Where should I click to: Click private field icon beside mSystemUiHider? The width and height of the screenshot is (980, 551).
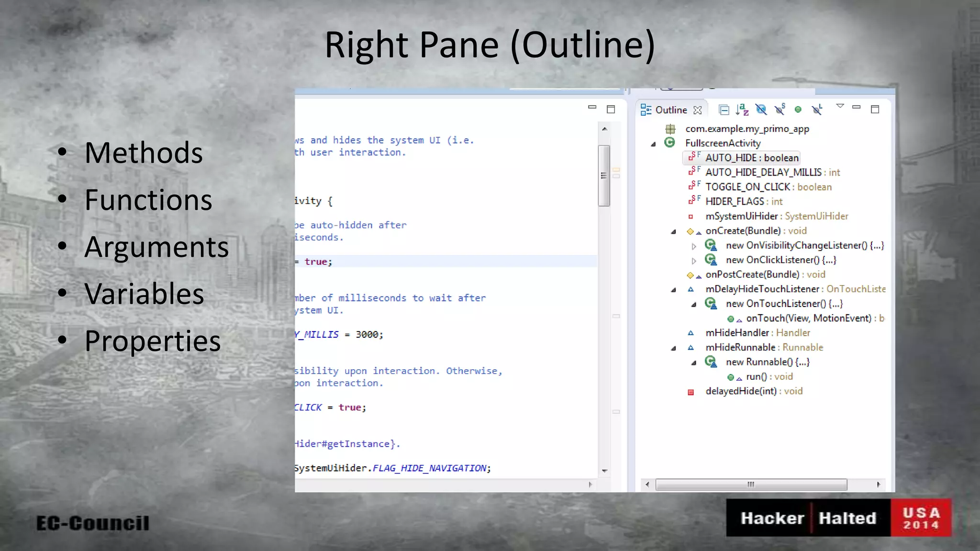point(690,217)
